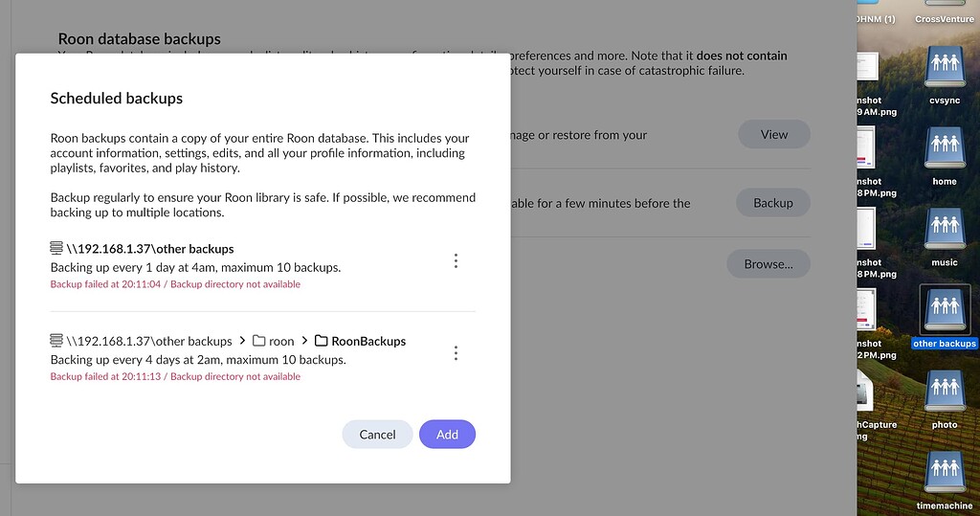
Task: Click the network share icon of first backup
Action: (x=56, y=248)
